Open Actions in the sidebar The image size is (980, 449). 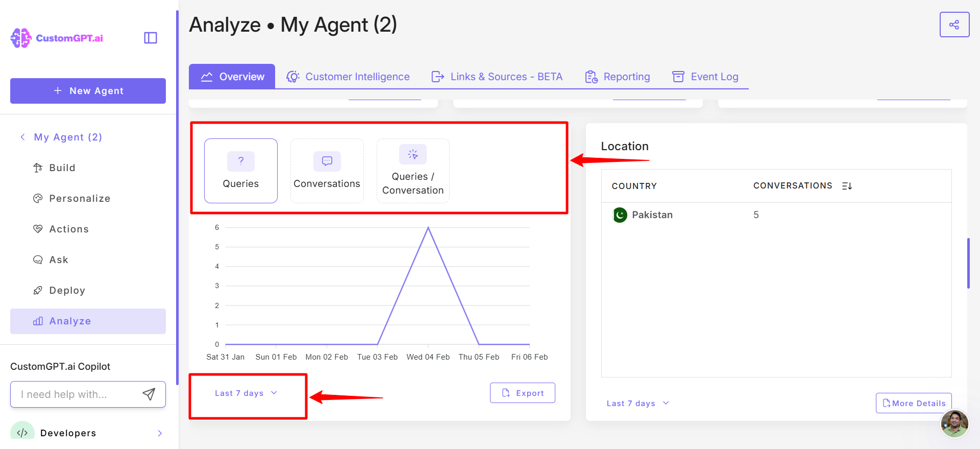point(88,229)
